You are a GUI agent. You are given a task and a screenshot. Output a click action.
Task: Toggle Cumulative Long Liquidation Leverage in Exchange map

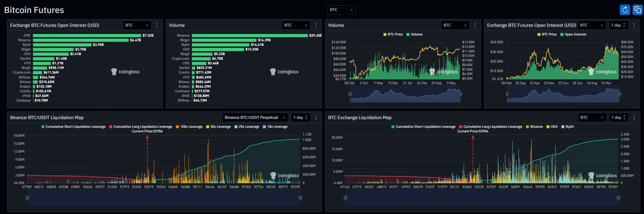click(x=491, y=127)
